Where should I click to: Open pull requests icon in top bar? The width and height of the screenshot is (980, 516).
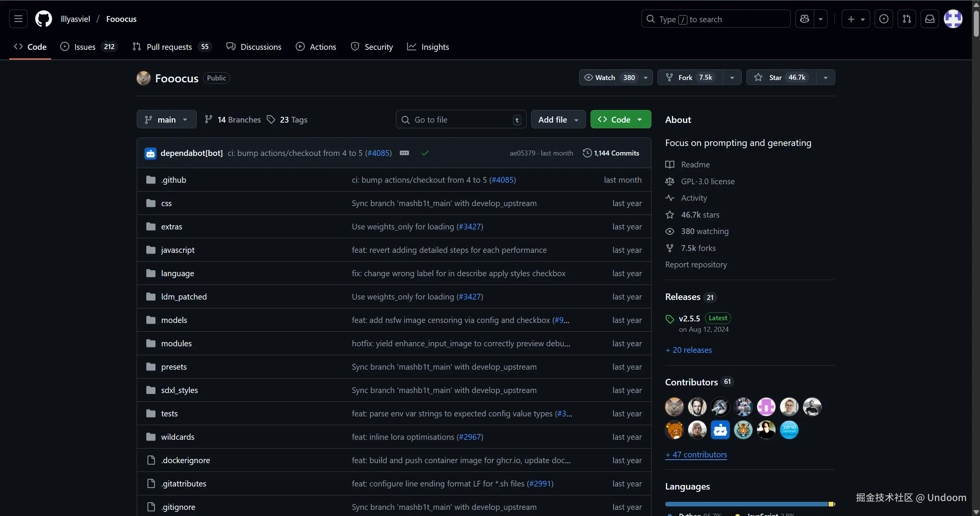[x=906, y=19]
